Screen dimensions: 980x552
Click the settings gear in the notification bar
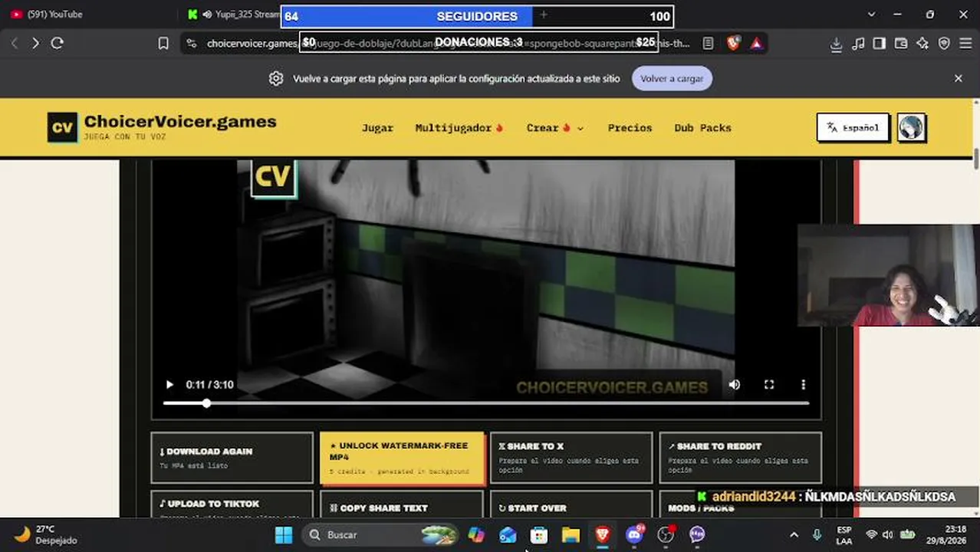[276, 78]
